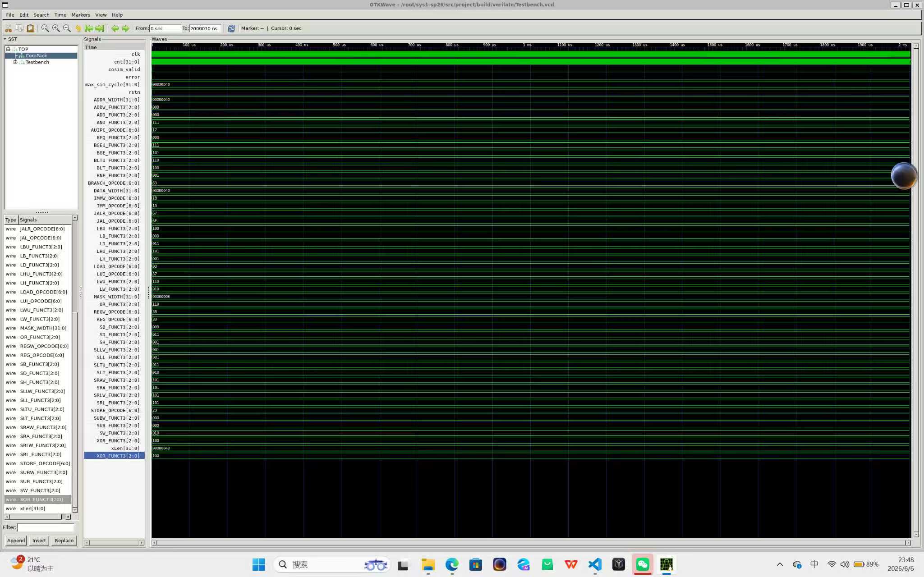Click the waveform horizontal scrollbar
The height and width of the screenshot is (577, 924).
point(531,542)
